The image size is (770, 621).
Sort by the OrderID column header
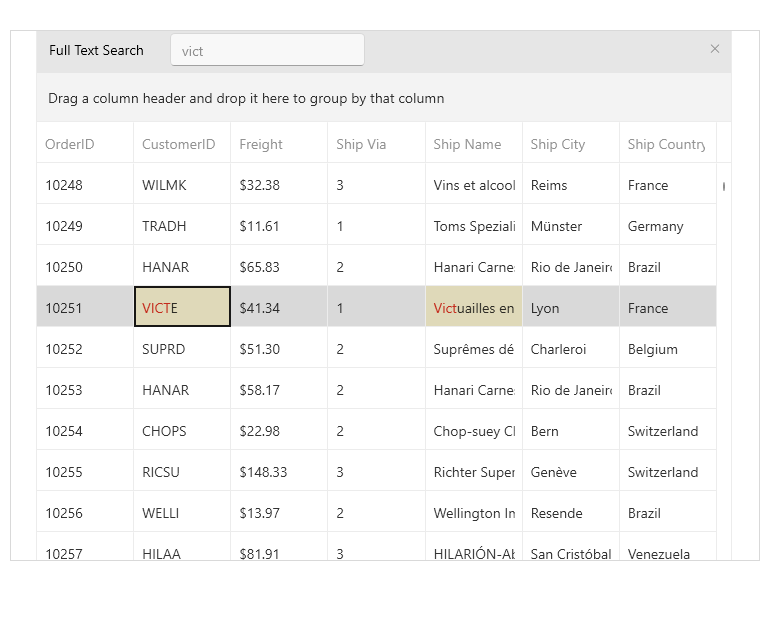[x=85, y=144]
